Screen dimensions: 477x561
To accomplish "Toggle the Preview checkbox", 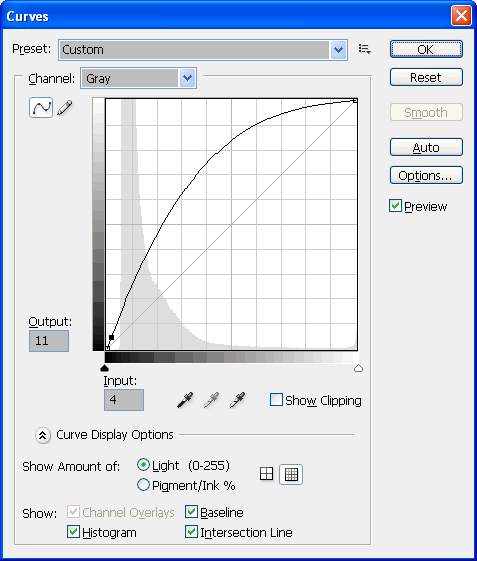I will (395, 206).
